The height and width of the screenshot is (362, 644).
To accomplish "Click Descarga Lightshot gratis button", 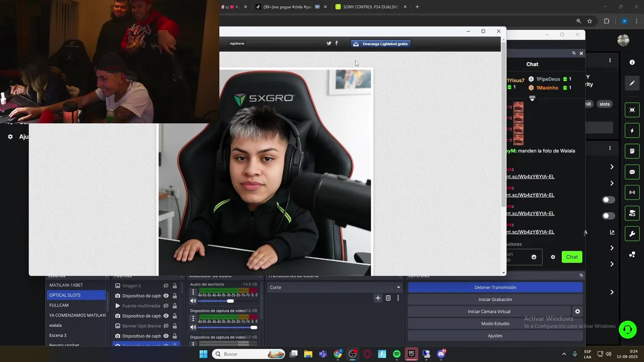I will pos(380,44).
